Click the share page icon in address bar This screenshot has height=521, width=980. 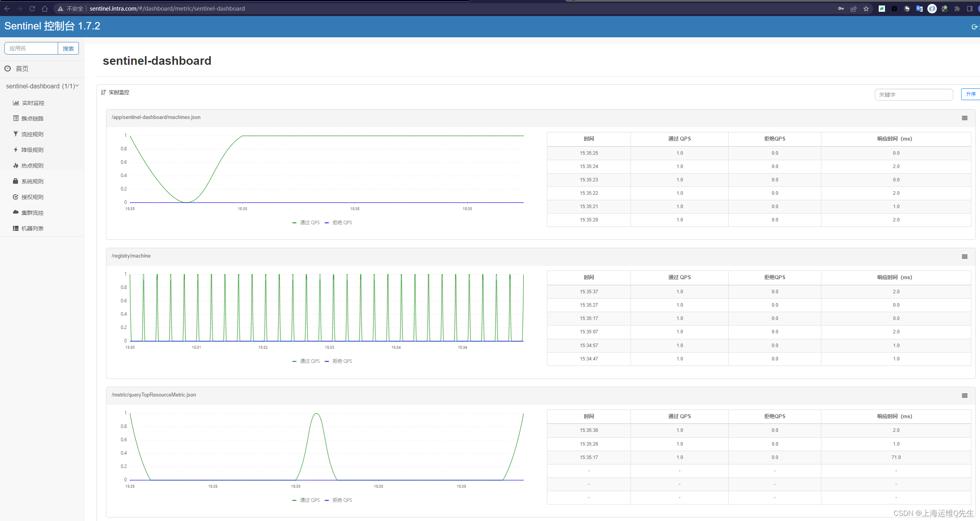pos(854,9)
